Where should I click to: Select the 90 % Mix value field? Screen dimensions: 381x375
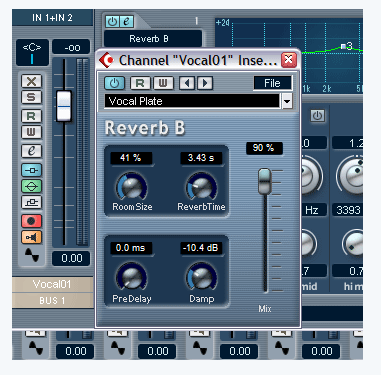(264, 148)
